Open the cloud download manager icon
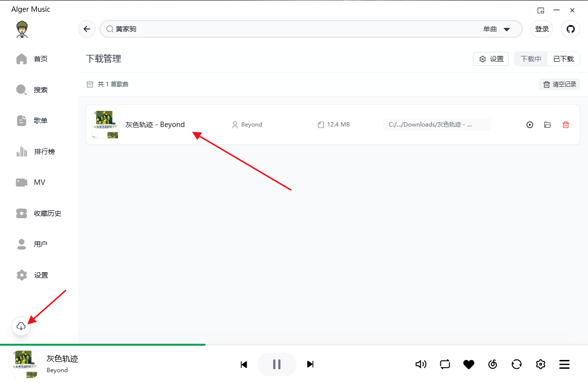The image size is (588, 383). pyautogui.click(x=21, y=326)
